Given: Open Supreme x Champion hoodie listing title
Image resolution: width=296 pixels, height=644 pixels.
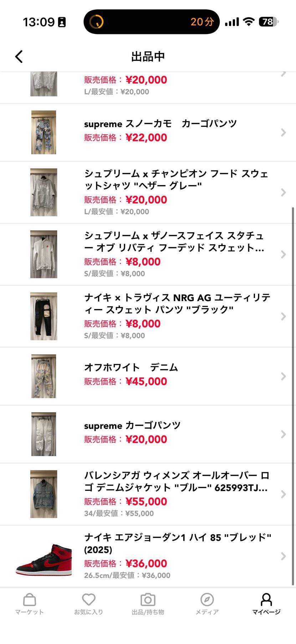Looking at the screenshot, I should tap(176, 179).
